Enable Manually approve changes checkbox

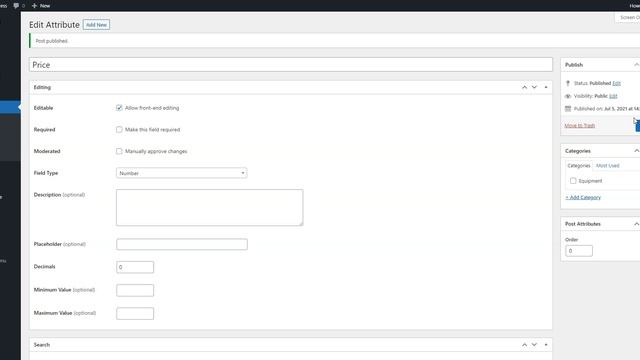point(119,151)
